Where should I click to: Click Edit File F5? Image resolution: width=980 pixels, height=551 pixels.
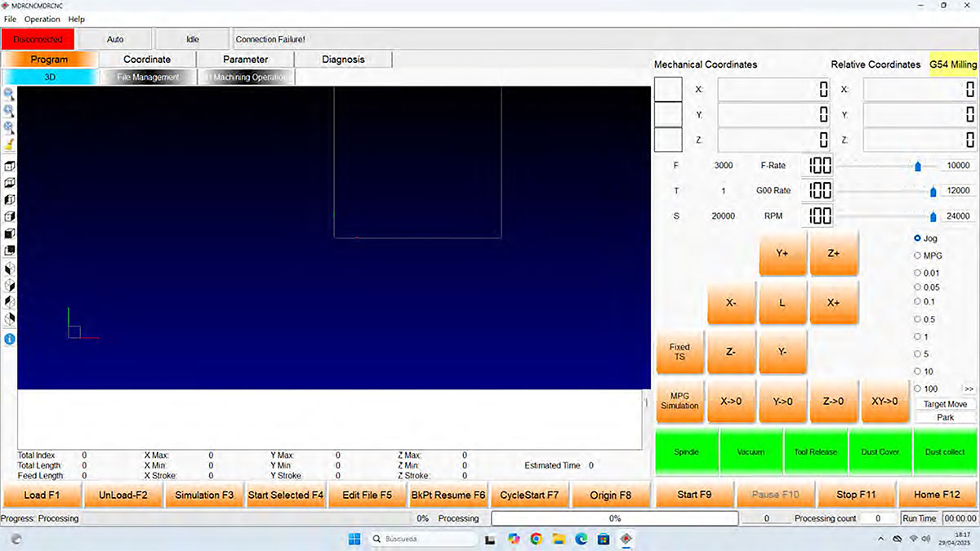[x=367, y=495]
